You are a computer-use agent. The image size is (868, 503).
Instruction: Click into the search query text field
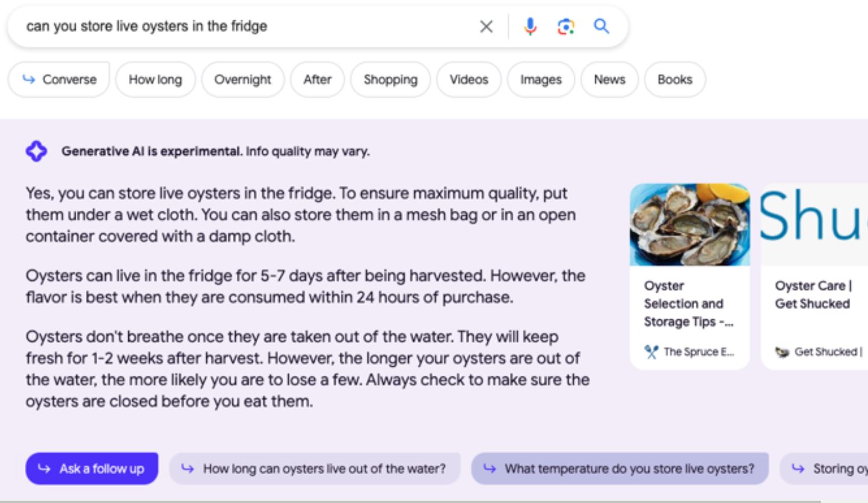pyautogui.click(x=243, y=27)
